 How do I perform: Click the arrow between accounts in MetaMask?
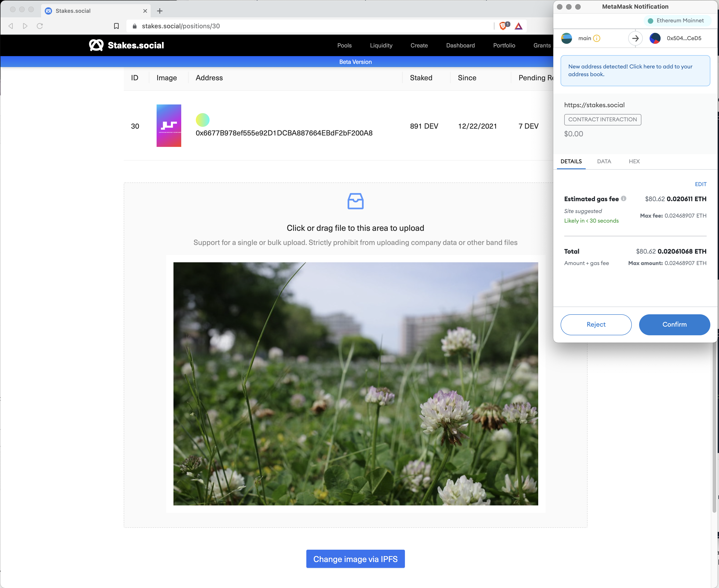pos(636,38)
